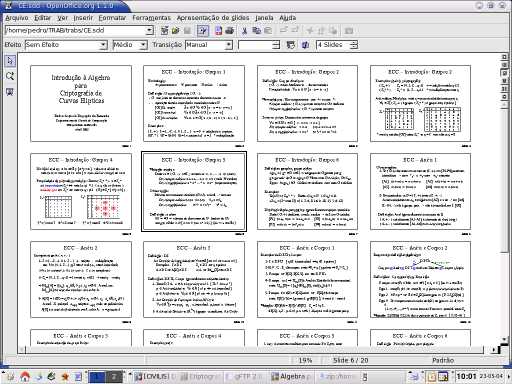512x384 pixels.
Task: Click the Redo arrow icon
Action: coord(295,31)
